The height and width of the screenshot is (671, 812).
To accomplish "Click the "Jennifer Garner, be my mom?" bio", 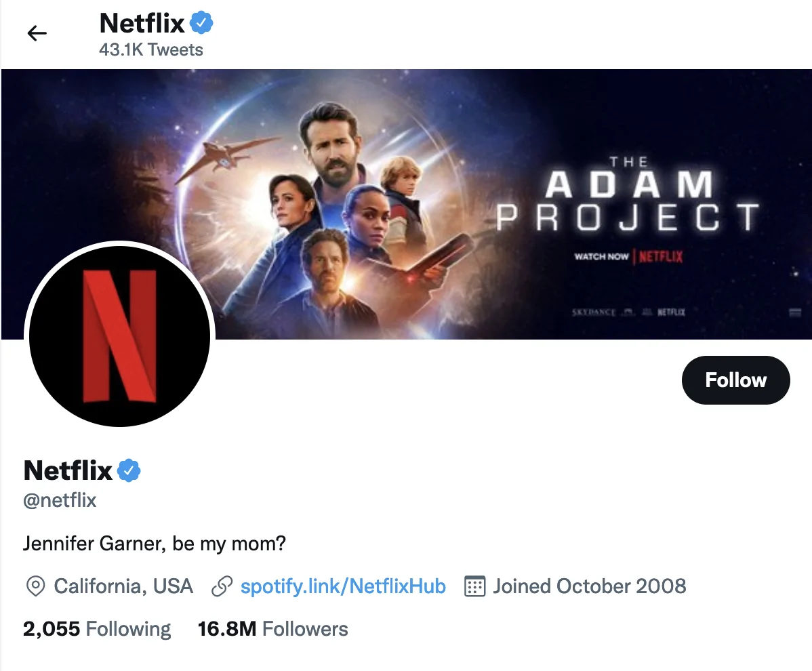I will click(154, 544).
